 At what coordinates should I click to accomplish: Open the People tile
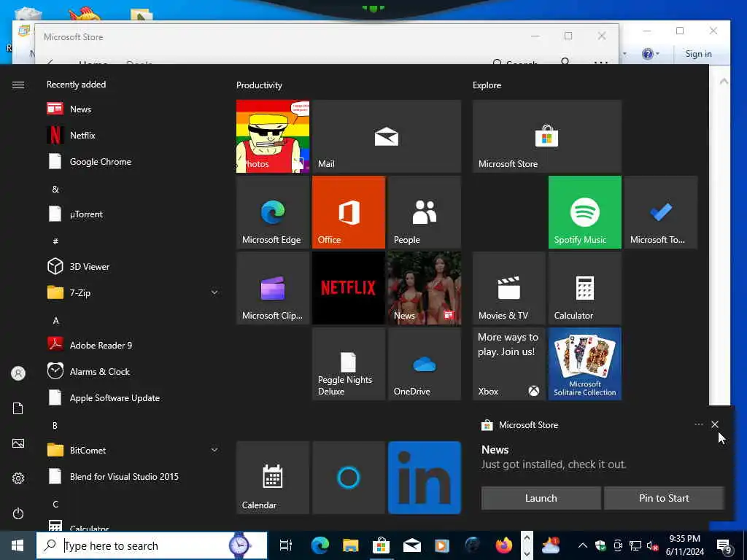(425, 212)
